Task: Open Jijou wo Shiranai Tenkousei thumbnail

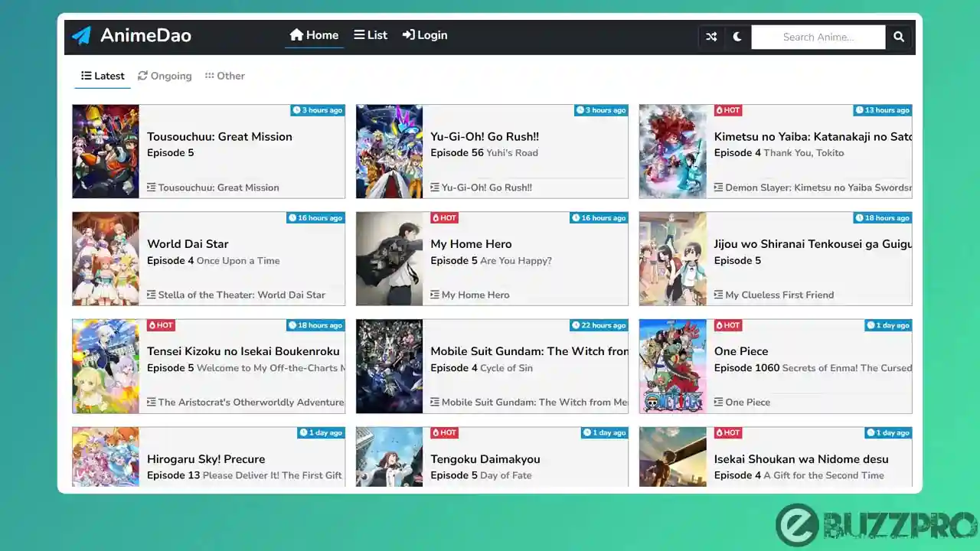Action: (673, 259)
